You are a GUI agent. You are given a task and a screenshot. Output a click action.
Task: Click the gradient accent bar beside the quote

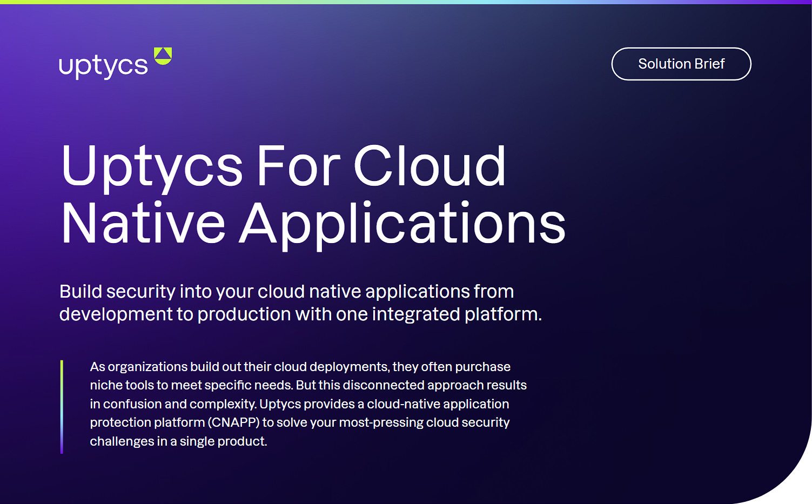[62, 406]
